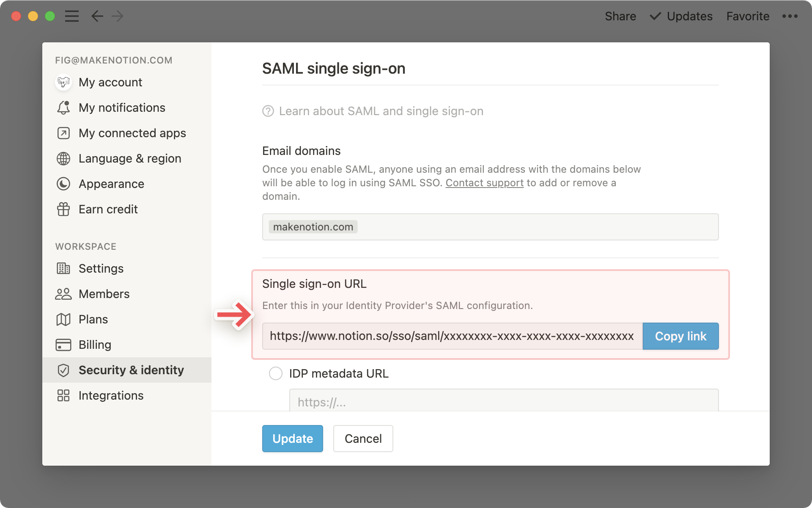Click the My account avatar icon
The height and width of the screenshot is (508, 812).
coord(63,82)
